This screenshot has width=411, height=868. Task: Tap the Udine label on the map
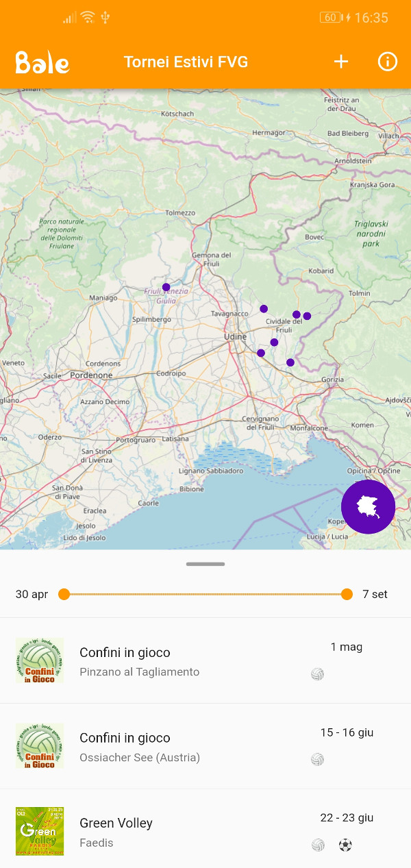(235, 337)
